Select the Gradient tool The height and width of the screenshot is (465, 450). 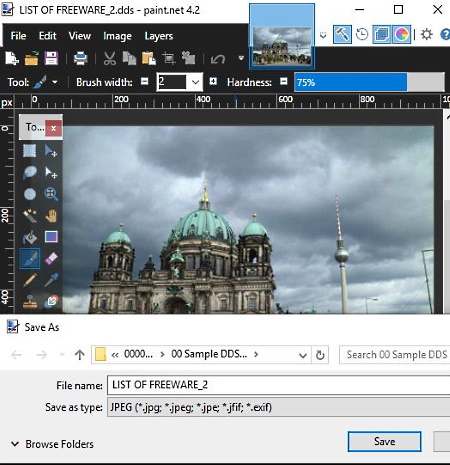pos(51,237)
